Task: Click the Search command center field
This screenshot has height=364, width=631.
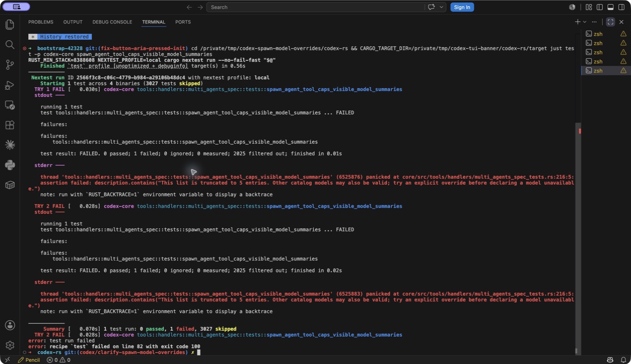Action: pyautogui.click(x=315, y=7)
